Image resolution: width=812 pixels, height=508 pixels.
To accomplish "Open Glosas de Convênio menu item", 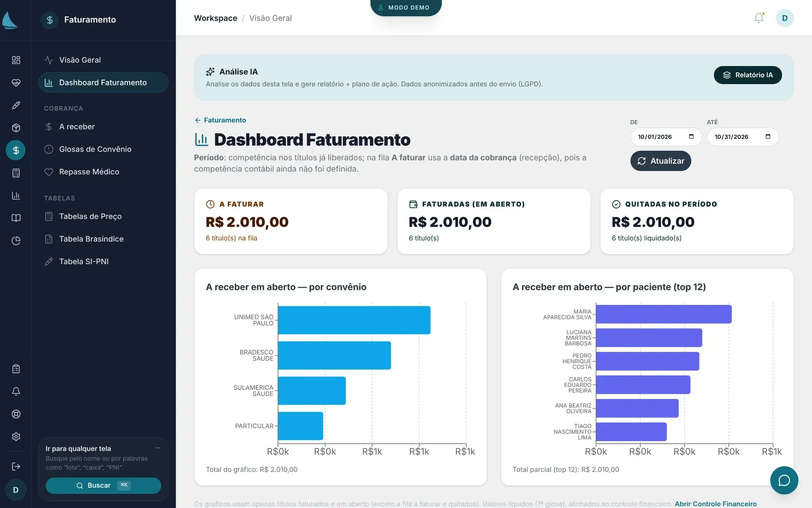I will click(x=103, y=149).
